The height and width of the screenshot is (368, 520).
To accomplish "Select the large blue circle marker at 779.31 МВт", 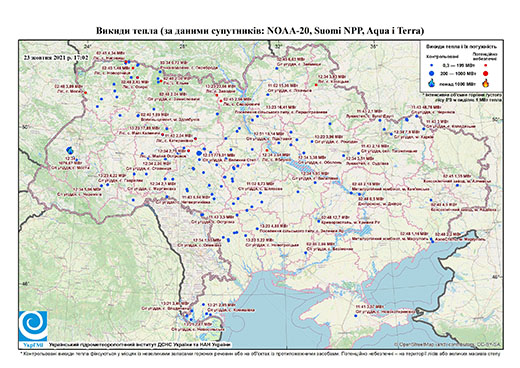I will point(199,153).
